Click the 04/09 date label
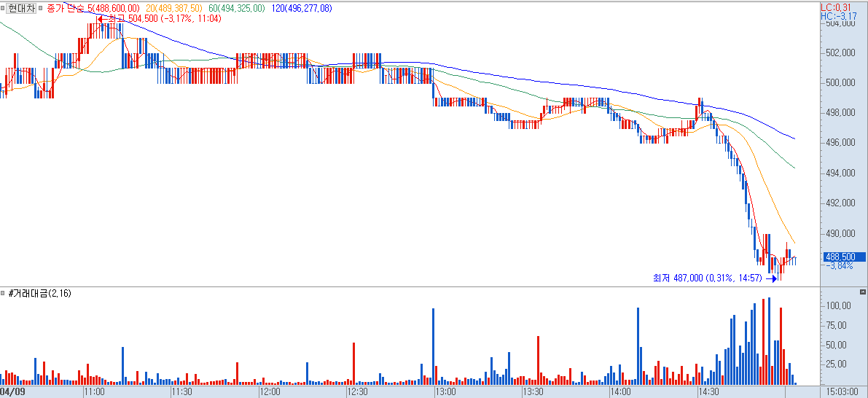Screen dimensions: 868x398 pos(12,392)
